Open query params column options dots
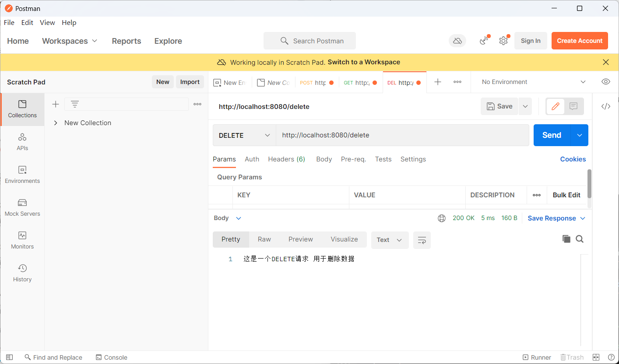Image resolution: width=619 pixels, height=364 pixels. (537, 195)
